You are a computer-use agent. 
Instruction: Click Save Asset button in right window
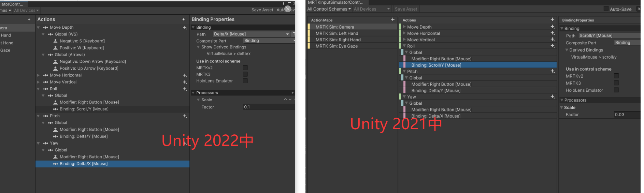pyautogui.click(x=406, y=9)
